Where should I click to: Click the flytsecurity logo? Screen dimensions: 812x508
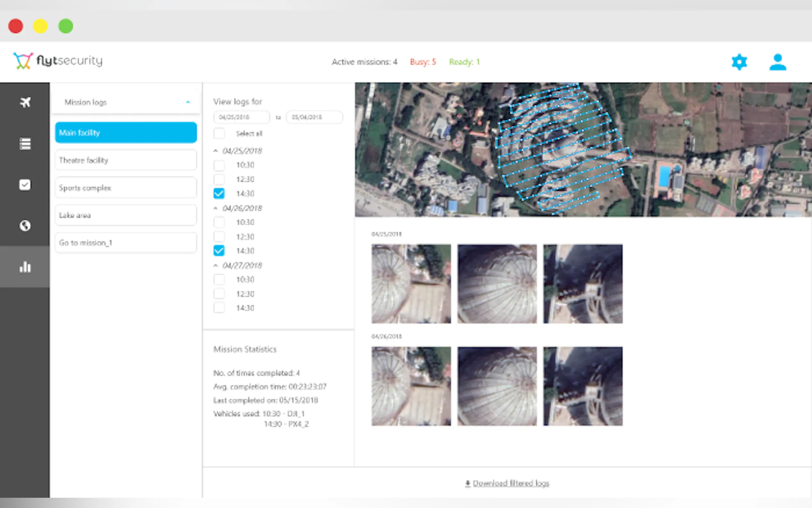pos(58,61)
